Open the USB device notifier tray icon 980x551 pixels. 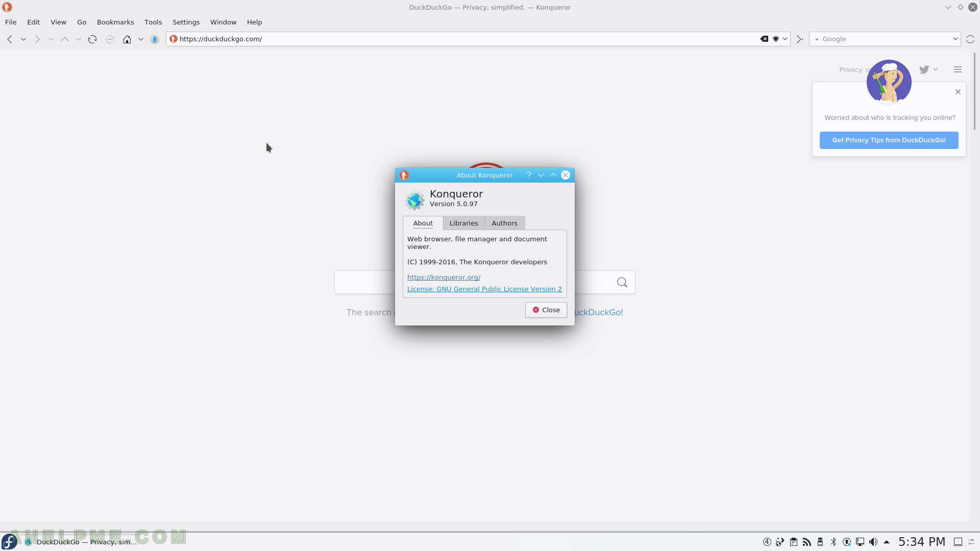tap(820, 542)
